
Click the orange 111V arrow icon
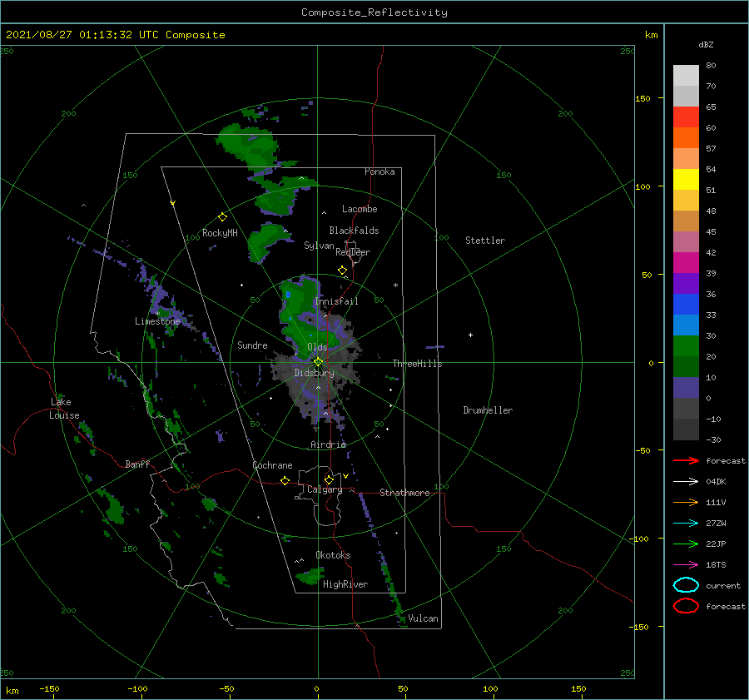686,502
